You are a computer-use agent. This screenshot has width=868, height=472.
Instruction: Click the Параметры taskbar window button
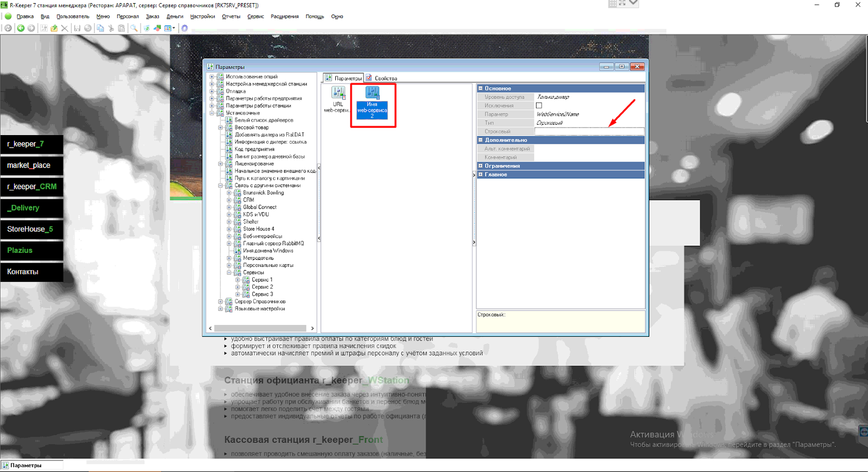pos(32,465)
